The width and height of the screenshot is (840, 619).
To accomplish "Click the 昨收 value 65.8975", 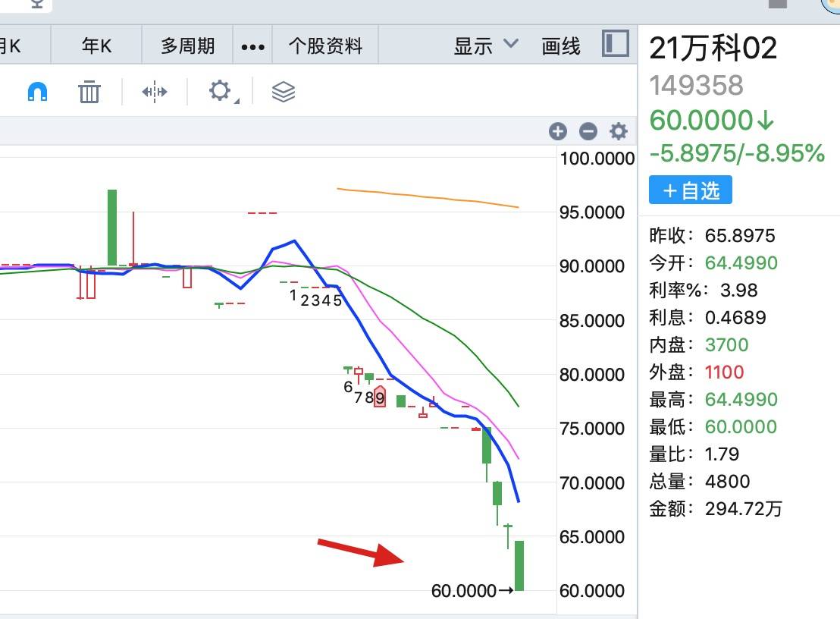I will (x=740, y=235).
